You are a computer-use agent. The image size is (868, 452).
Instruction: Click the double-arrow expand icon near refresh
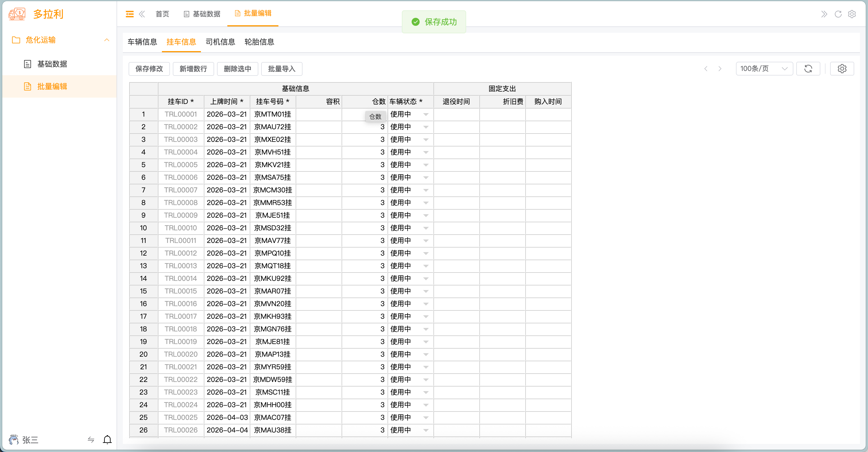click(824, 14)
